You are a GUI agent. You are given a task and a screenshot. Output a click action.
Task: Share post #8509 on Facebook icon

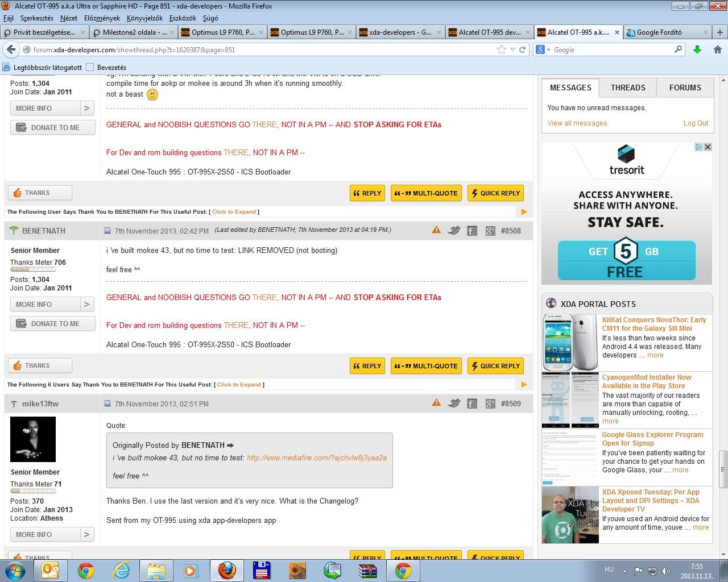472,404
